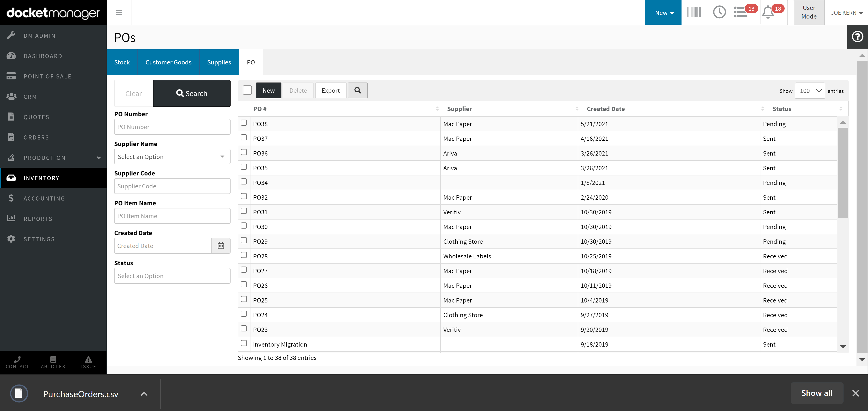Toggle the select-all checkbox beside New

tap(247, 90)
